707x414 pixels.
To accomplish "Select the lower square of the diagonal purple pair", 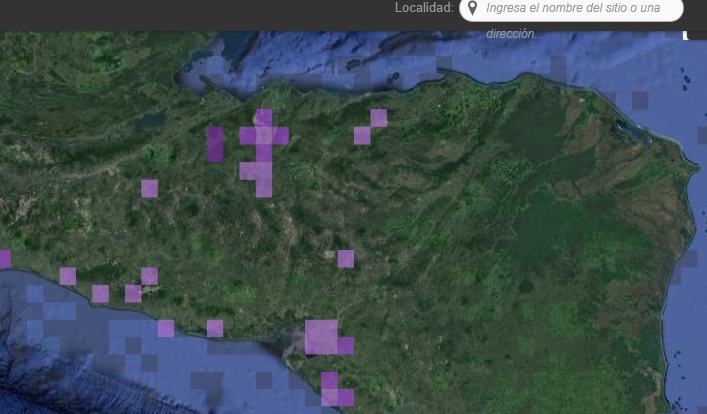I will click(x=362, y=136).
